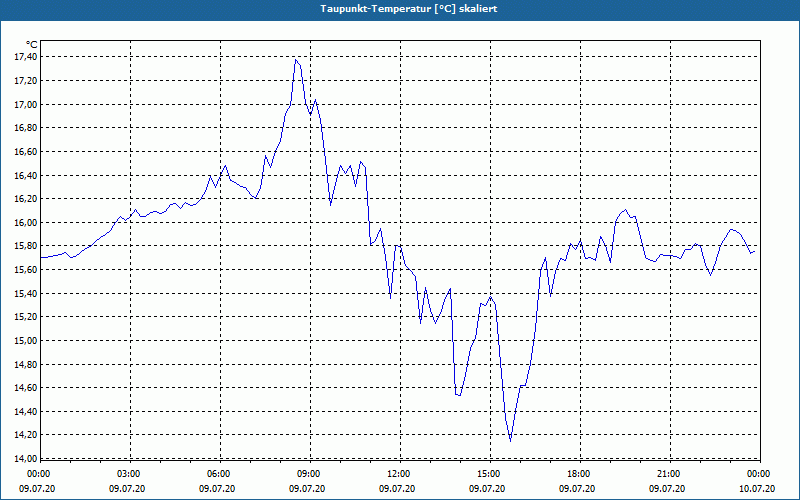800x500 pixels.
Task: Click the 03:00 time label
Action: pyautogui.click(x=131, y=474)
